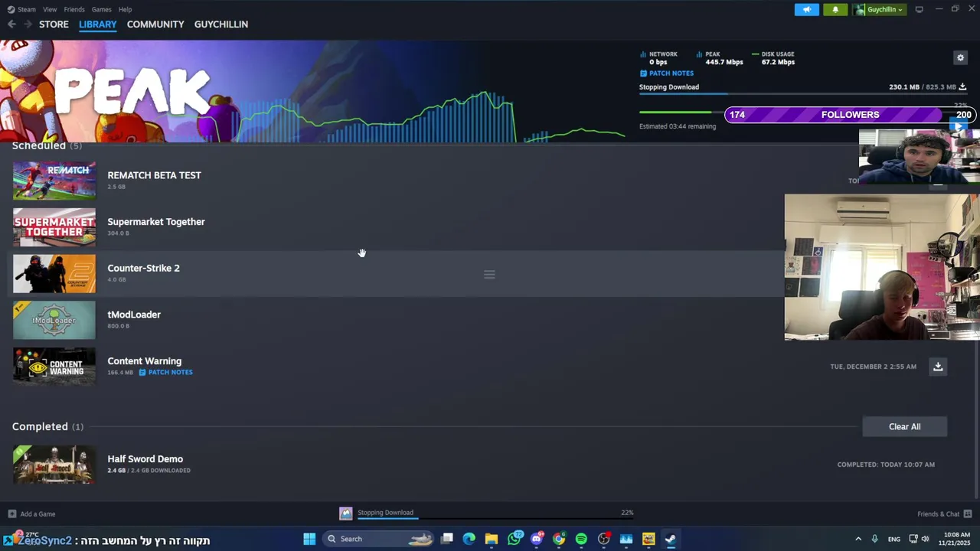This screenshot has width=980, height=551.
Task: Switch ENG input language
Action: [x=894, y=539]
